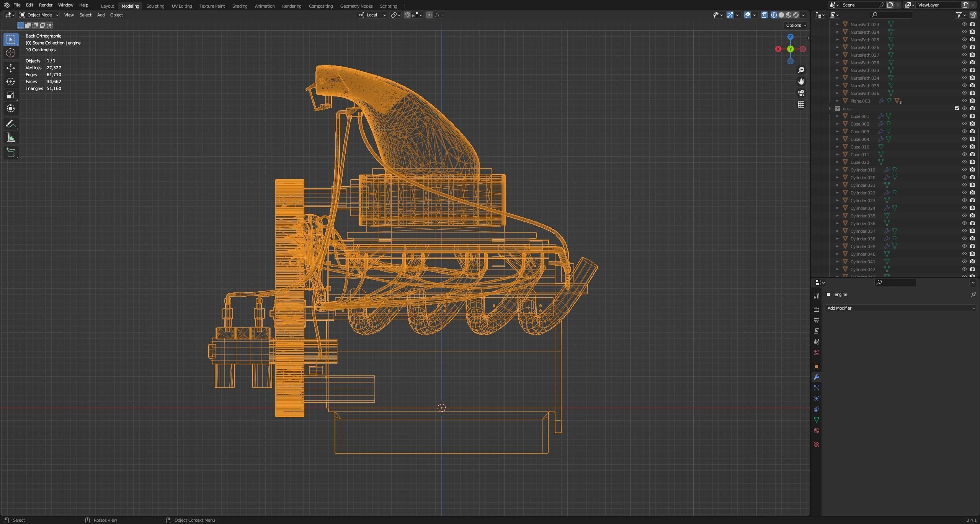Image resolution: width=980 pixels, height=524 pixels.
Task: Add new collection in the outliner
Action: [x=973, y=15]
